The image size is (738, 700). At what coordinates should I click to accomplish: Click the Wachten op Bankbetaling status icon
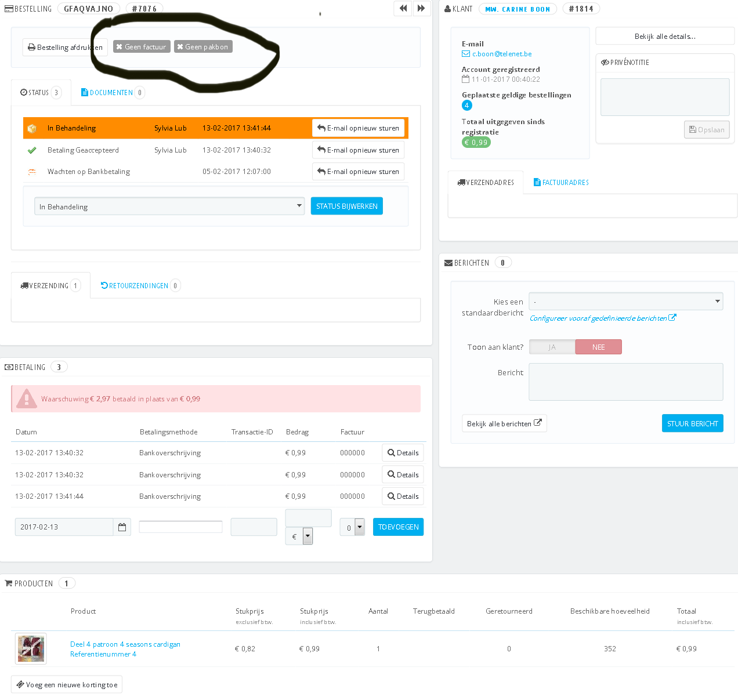32,172
